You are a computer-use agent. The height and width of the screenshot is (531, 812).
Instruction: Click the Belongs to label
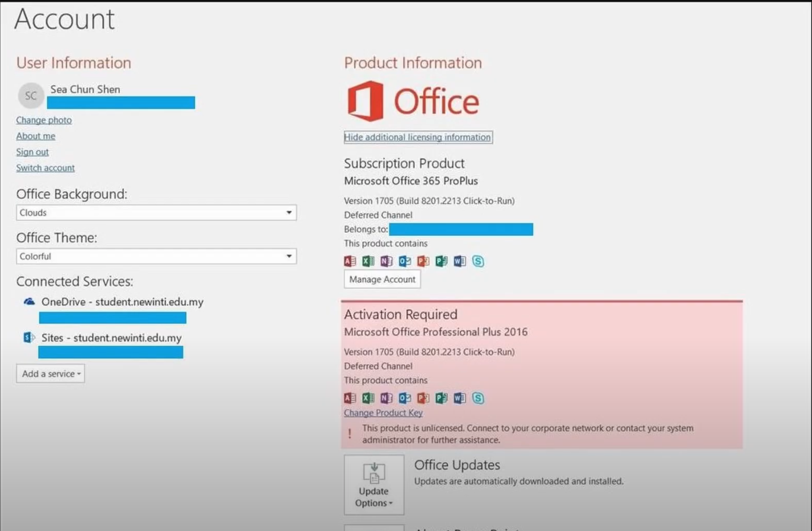click(366, 229)
